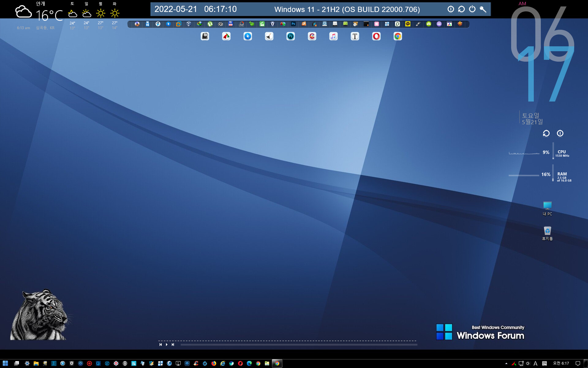Select Tuesday (화) weather forecast
Image resolution: width=588 pixels, height=368 pixels.
(115, 16)
